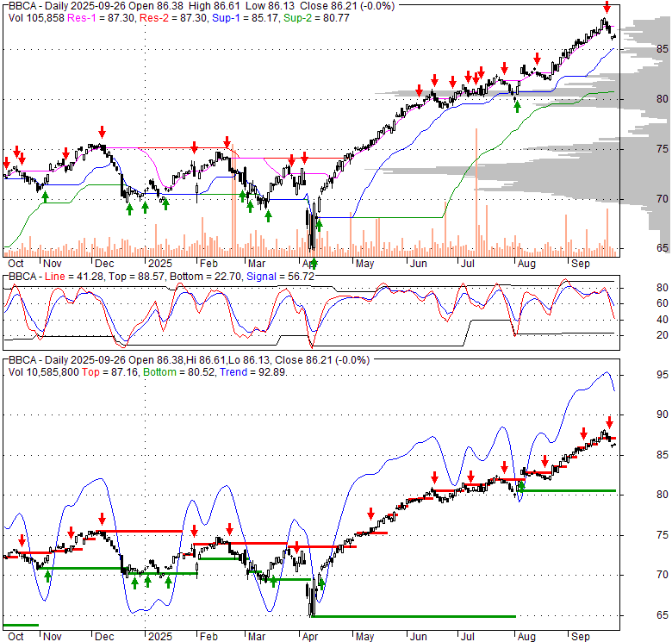Select the Dec label on top chart time axis
The height and width of the screenshot is (642, 672).
(104, 263)
